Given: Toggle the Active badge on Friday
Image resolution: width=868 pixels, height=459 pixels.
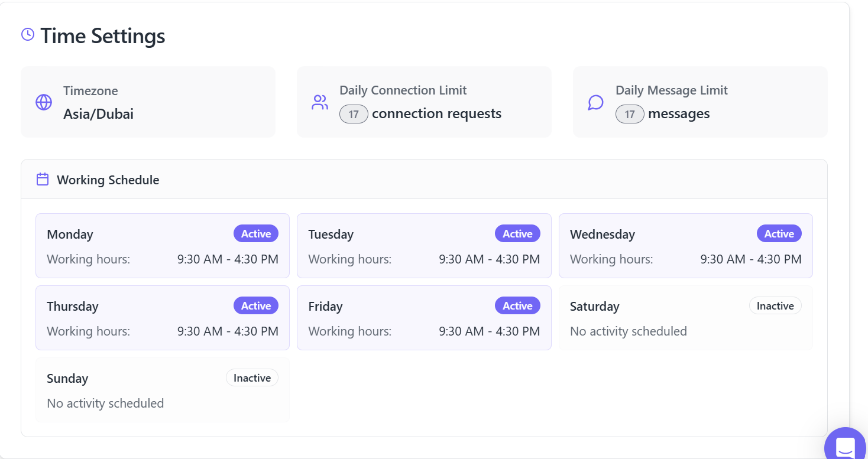Looking at the screenshot, I should tap(517, 306).
